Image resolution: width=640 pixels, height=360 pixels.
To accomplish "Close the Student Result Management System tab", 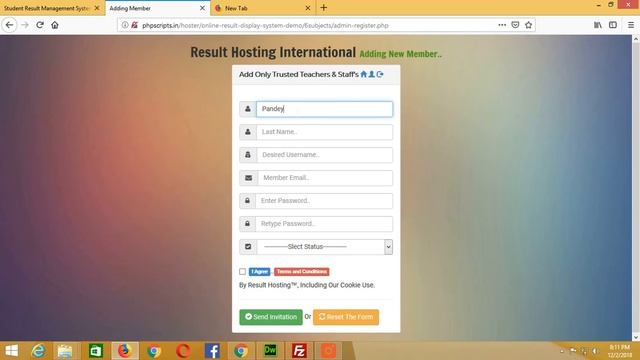I will [x=97, y=8].
